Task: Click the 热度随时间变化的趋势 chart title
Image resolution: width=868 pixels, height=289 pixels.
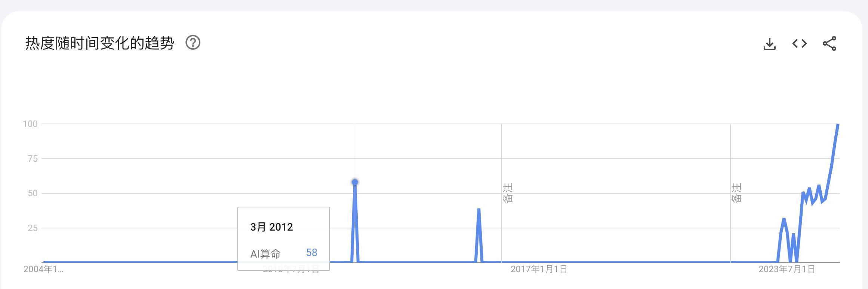Action: click(100, 43)
